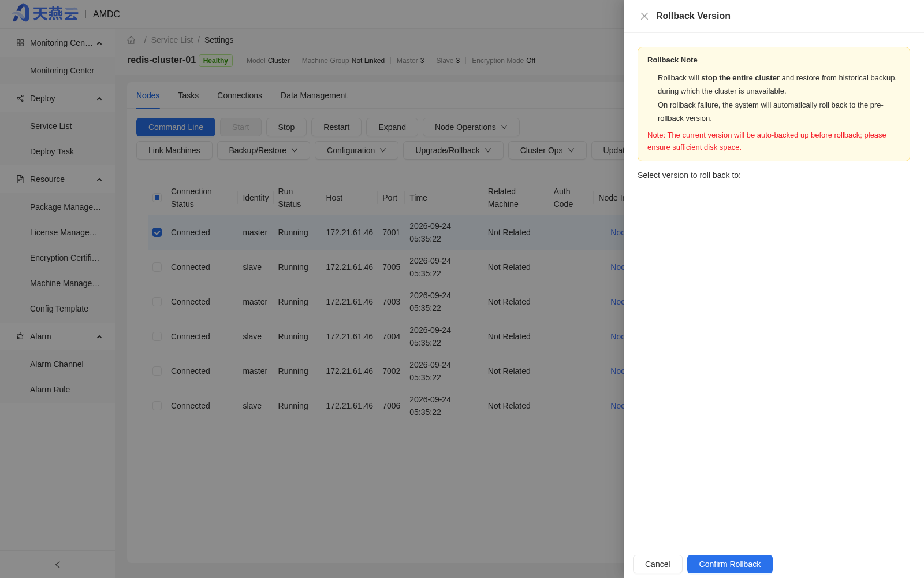Click the Restart button
This screenshot has width=924, height=578.
[x=336, y=127]
